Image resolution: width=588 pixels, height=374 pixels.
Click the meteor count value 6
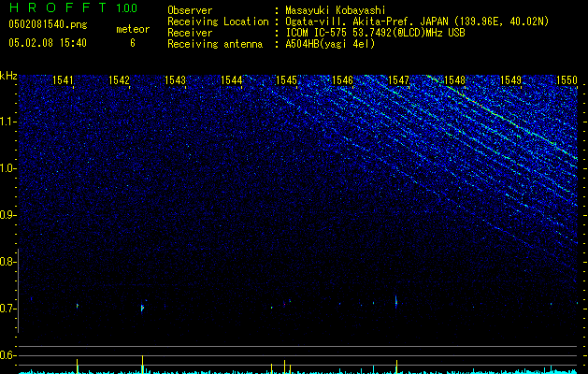(x=133, y=43)
